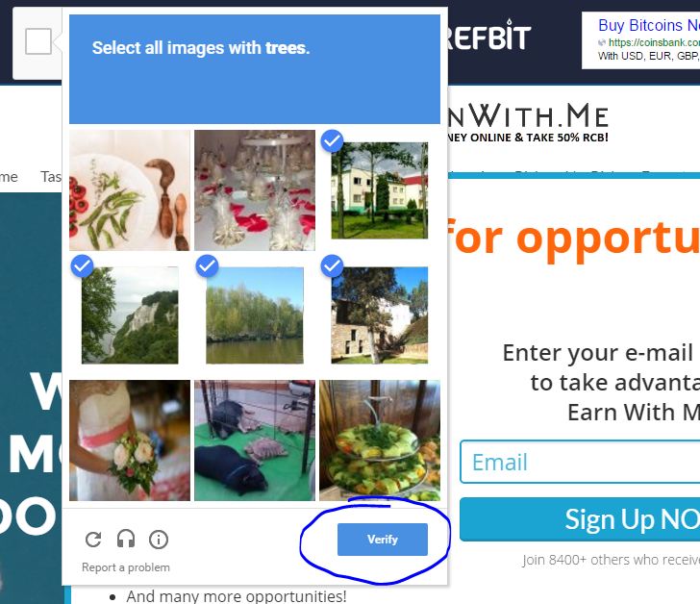Click the Verify button
Viewport: 700px width, 604px height.
pos(383,540)
